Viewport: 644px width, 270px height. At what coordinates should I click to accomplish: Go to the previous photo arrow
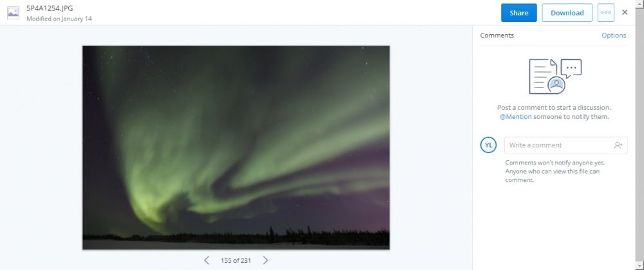coord(207,260)
